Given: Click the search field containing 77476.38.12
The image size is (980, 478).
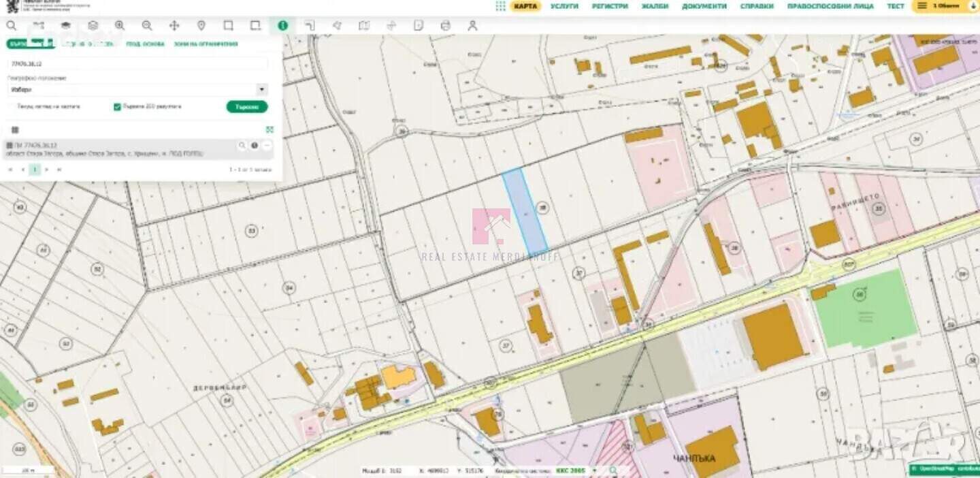Looking at the screenshot, I should tap(137, 63).
